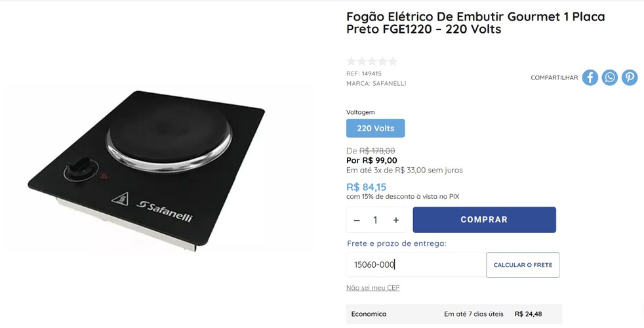
Task: Click the Economica shipping price R$ 24,48
Action: [528, 314]
